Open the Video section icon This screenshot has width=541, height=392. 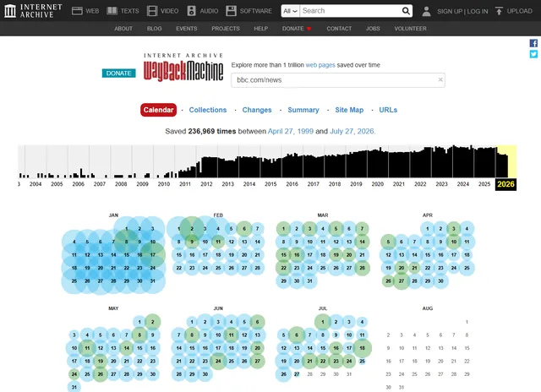(x=152, y=11)
